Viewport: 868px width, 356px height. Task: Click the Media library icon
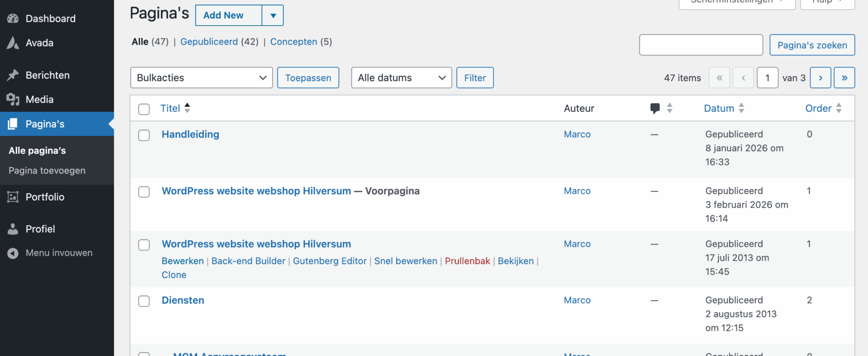click(13, 99)
